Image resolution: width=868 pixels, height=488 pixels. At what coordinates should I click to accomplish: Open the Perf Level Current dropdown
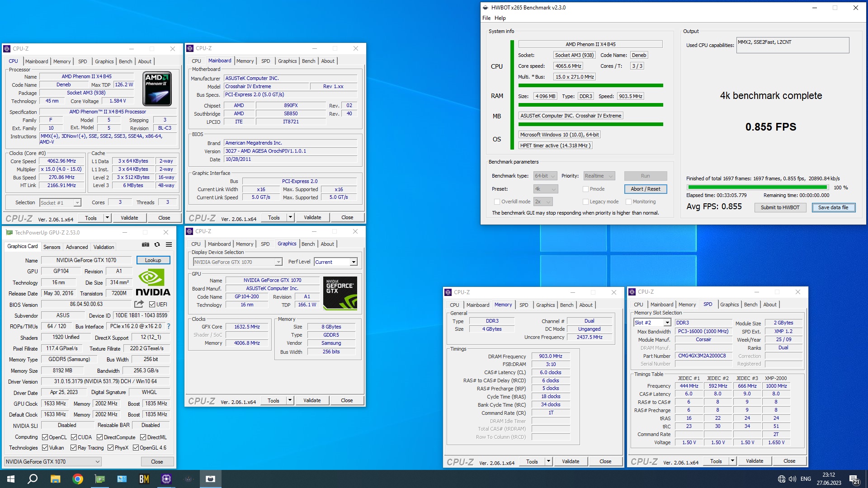[x=336, y=262]
